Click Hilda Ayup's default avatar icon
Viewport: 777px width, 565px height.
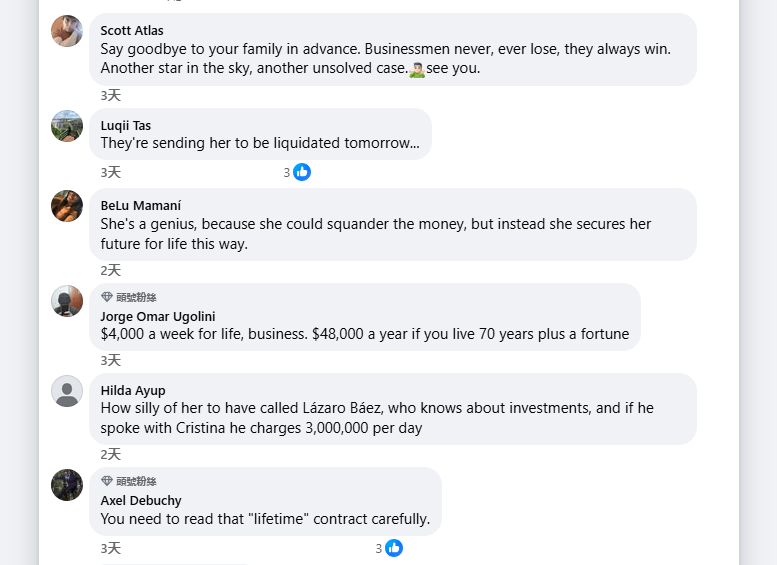pyautogui.click(x=67, y=391)
